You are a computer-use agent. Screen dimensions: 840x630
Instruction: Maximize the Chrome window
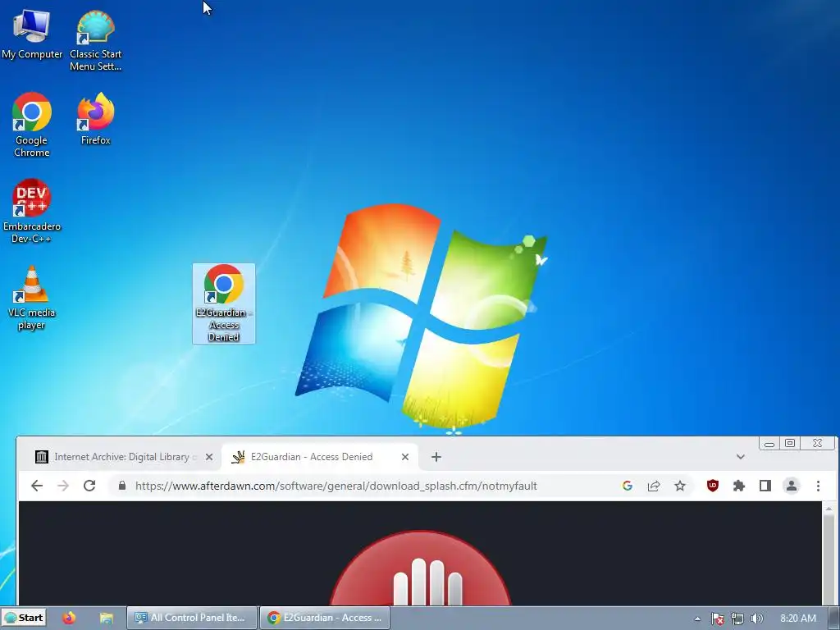tap(790, 443)
